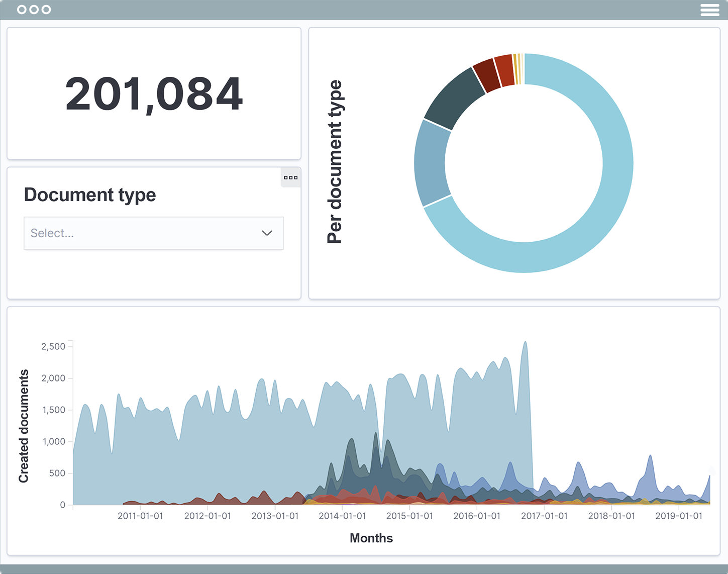Click the Document type panel heading
The height and width of the screenshot is (574, 728).
click(x=90, y=195)
